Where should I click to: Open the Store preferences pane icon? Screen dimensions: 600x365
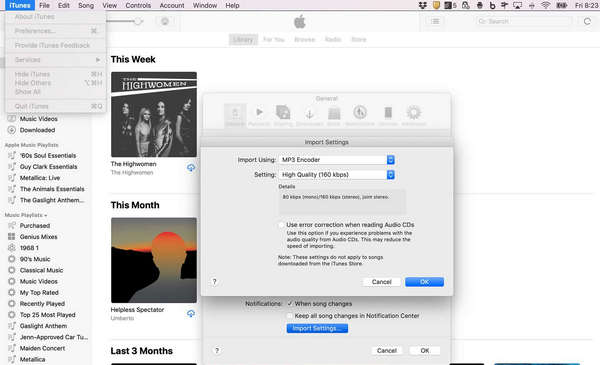point(334,116)
